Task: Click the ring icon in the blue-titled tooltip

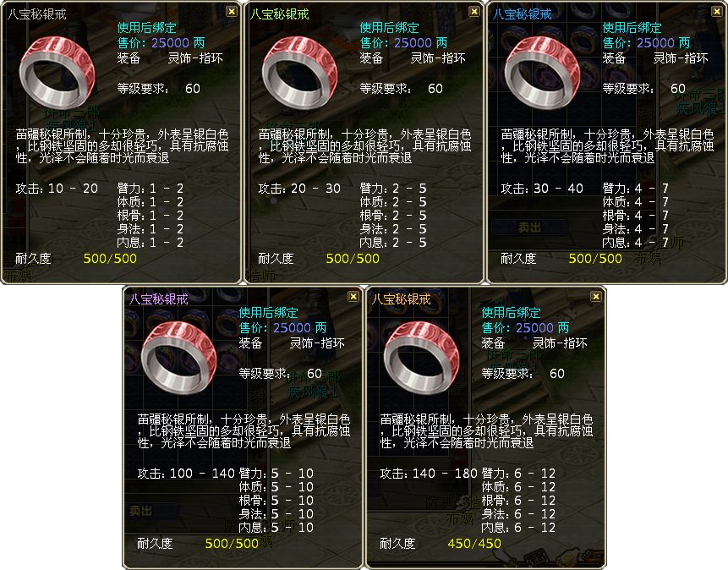Action: click(542, 73)
